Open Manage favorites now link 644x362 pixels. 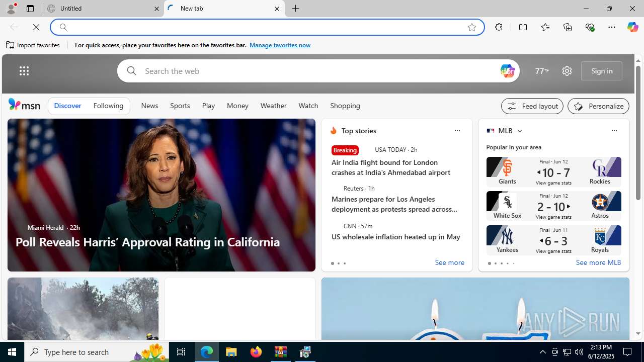click(x=280, y=45)
